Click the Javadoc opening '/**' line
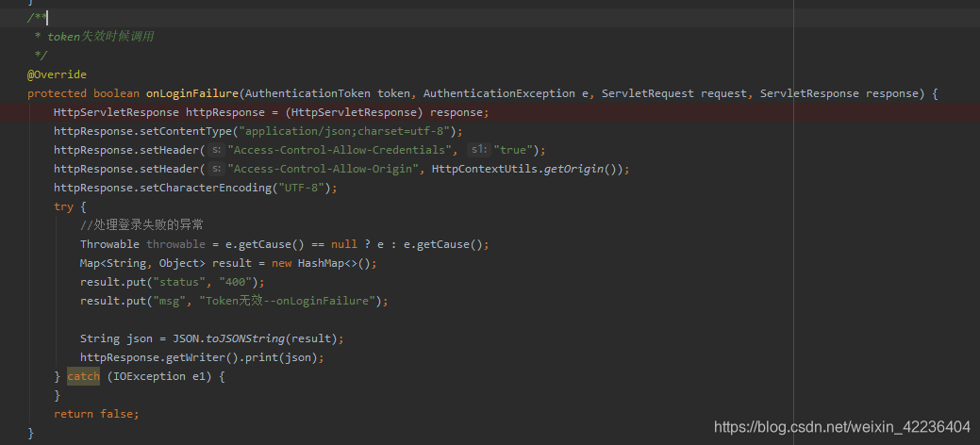 point(37,18)
